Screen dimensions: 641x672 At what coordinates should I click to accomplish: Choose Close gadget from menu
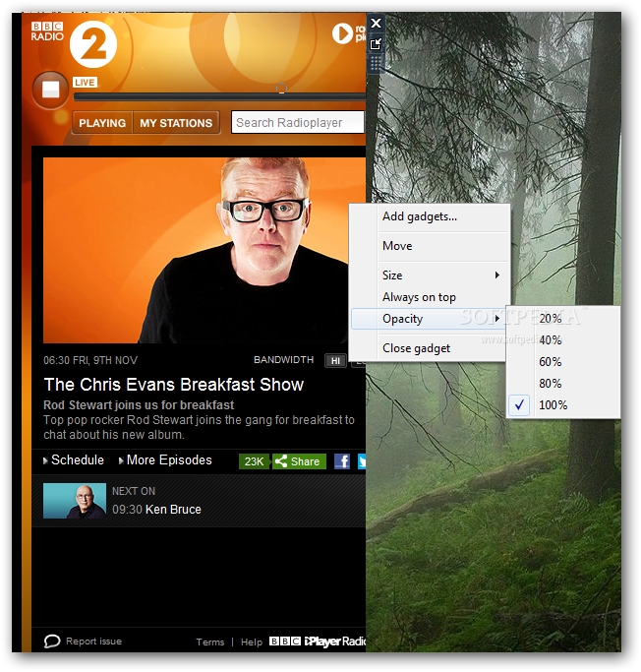coord(429,348)
